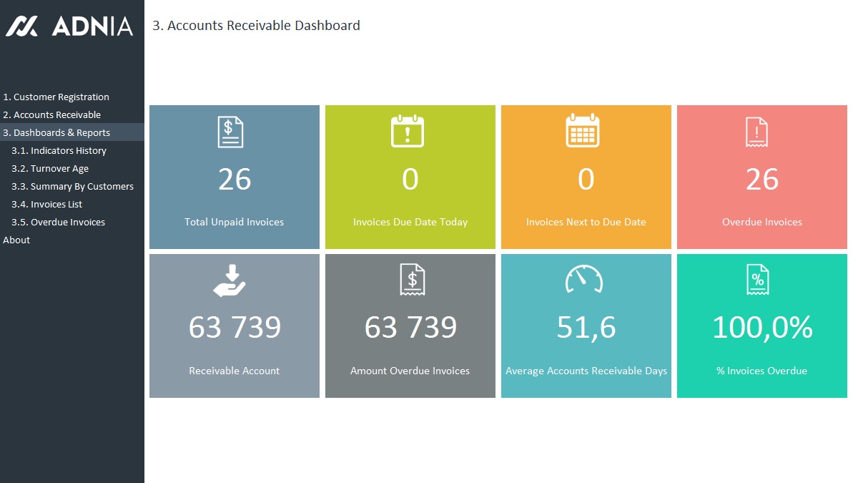Select Dashboards & Reports menu item

pos(56,133)
